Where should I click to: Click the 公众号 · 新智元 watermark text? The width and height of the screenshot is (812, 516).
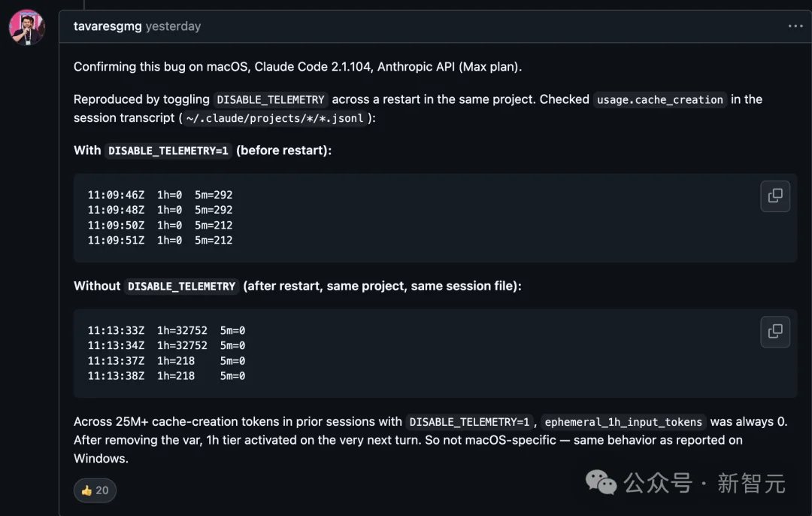[704, 483]
